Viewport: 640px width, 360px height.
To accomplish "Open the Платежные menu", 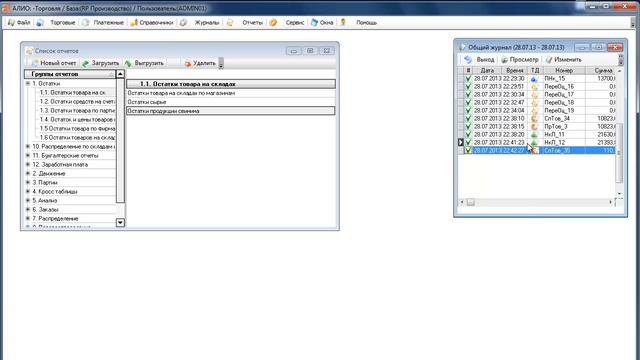I will pyautogui.click(x=109, y=22).
